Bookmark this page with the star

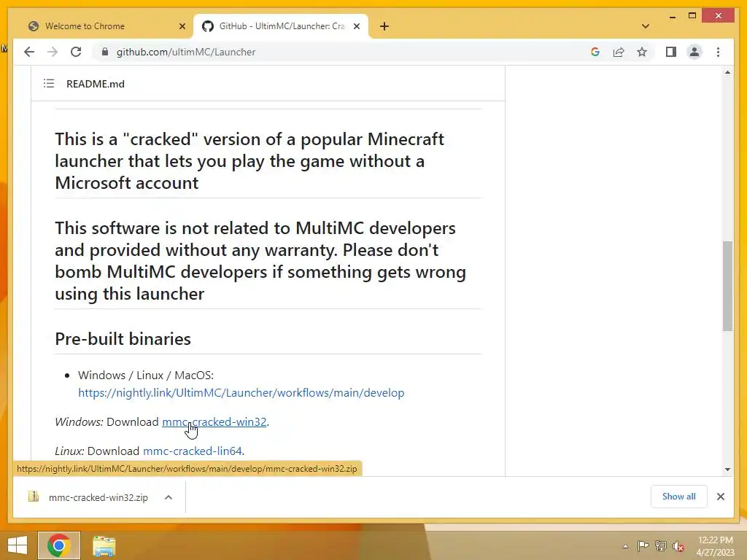coord(642,52)
